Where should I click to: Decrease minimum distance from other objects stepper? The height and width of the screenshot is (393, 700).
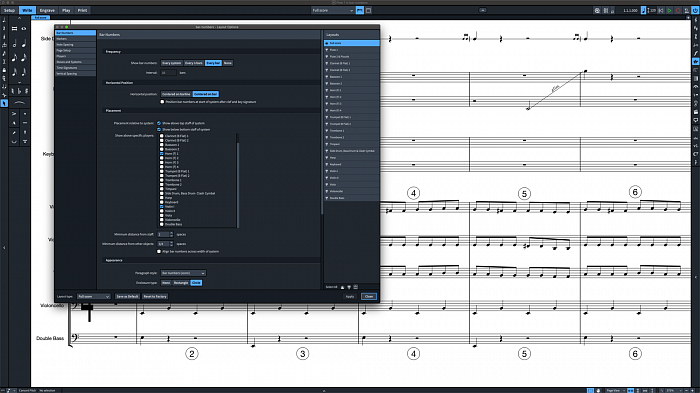pyautogui.click(x=171, y=245)
